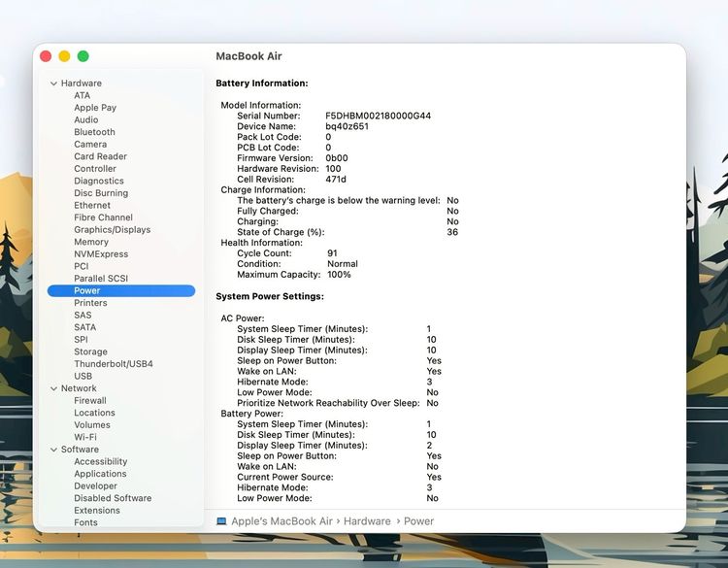Click the Hardware category label

click(82, 84)
